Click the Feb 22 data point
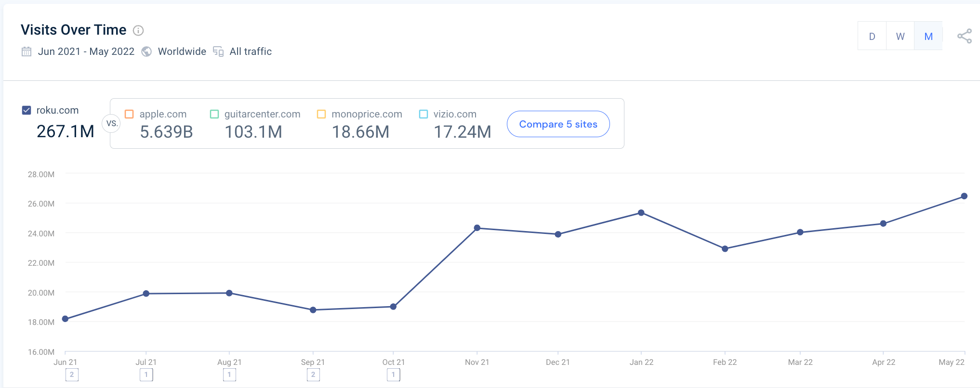980x388 pixels. pyautogui.click(x=725, y=249)
